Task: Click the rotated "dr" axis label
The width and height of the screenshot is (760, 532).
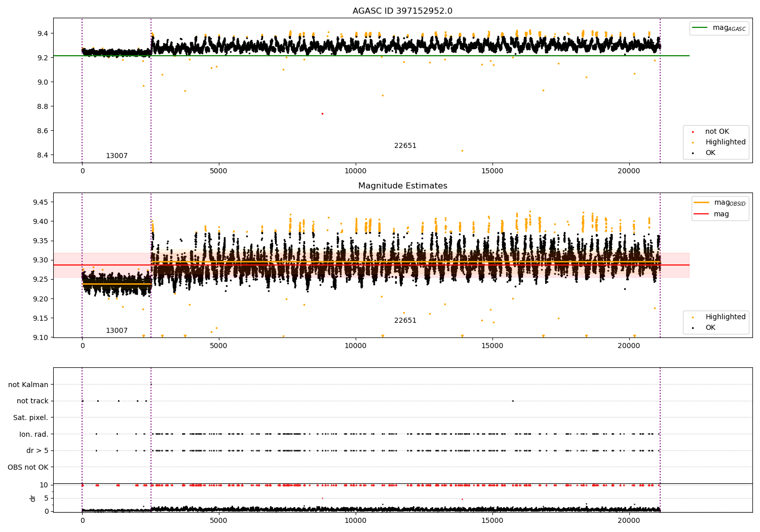Action: coord(33,498)
